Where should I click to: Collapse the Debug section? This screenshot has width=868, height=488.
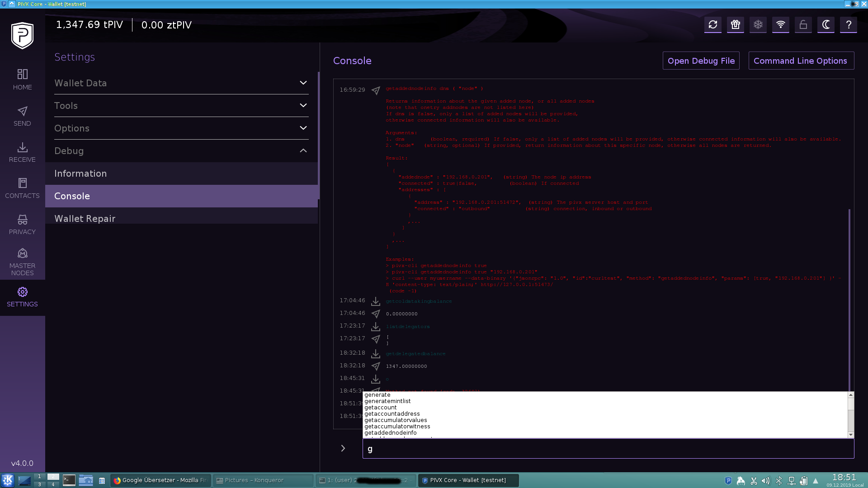coord(181,151)
